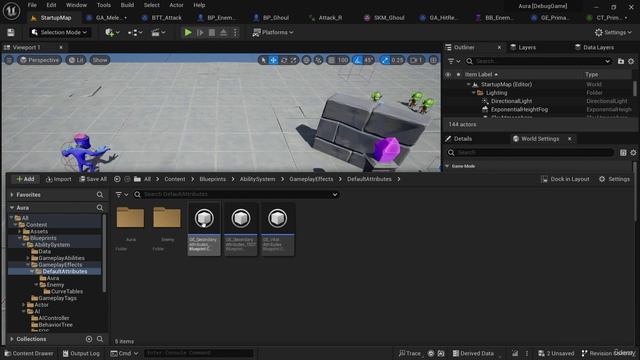Click the Outliner search field
Image resolution: width=640 pixels, height=360 pixels.
[539, 61]
